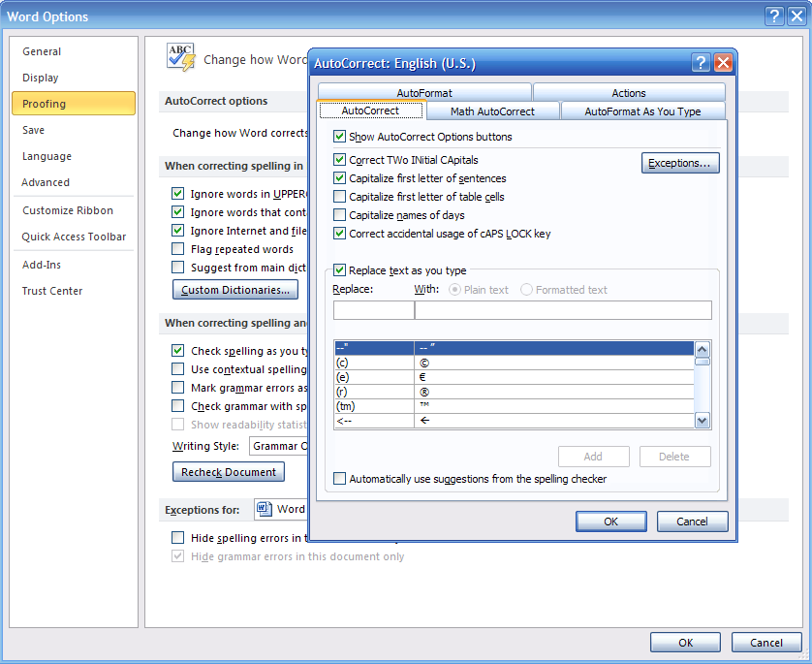Select the (c) copyright replacement row
812x664 pixels.
point(515,363)
